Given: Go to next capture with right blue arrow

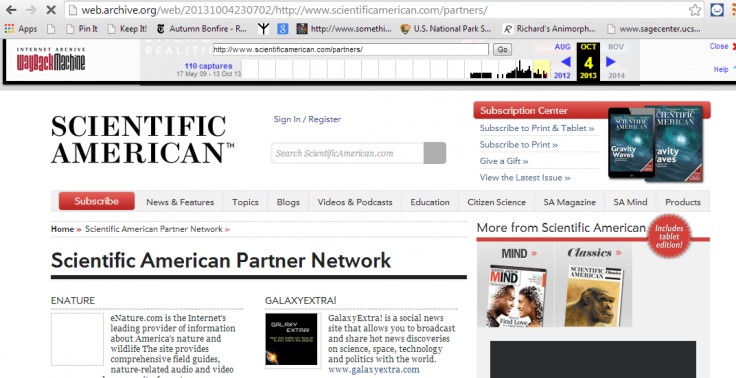Looking at the screenshot, I should point(611,62).
